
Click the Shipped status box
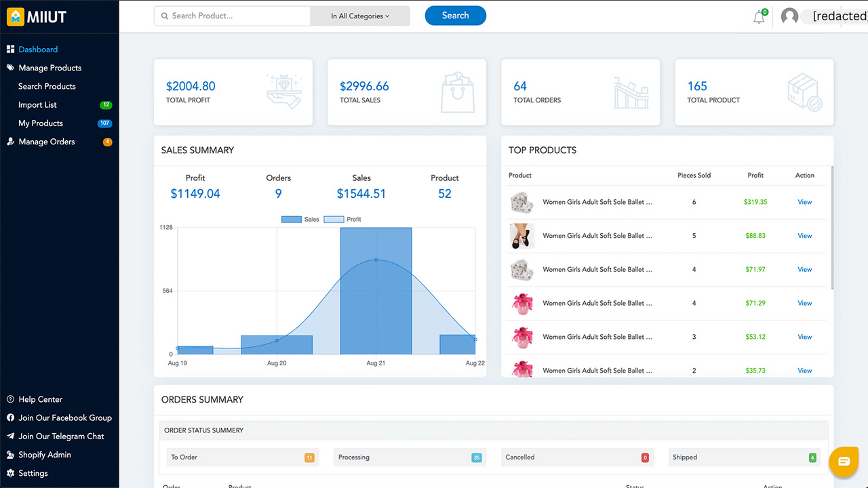(x=745, y=457)
